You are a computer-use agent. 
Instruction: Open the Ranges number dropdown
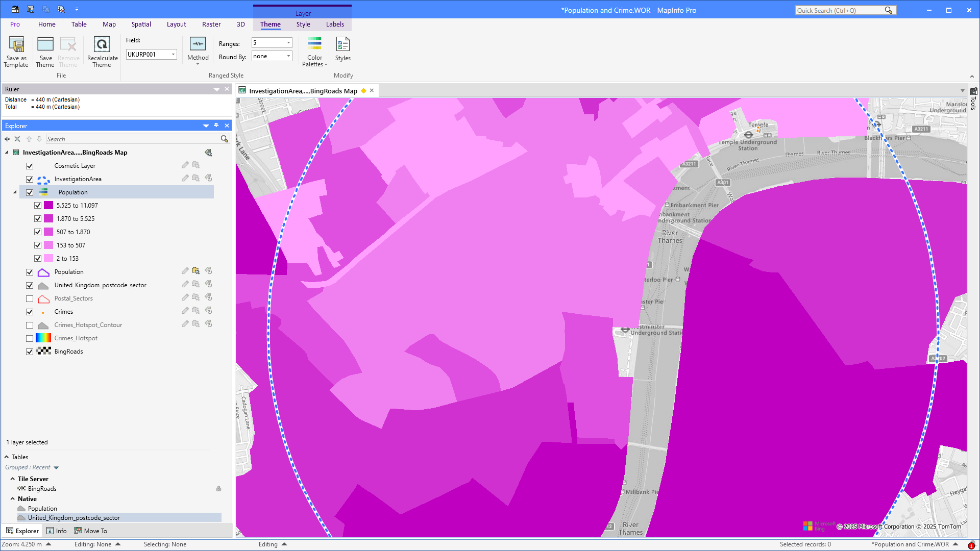(288, 43)
